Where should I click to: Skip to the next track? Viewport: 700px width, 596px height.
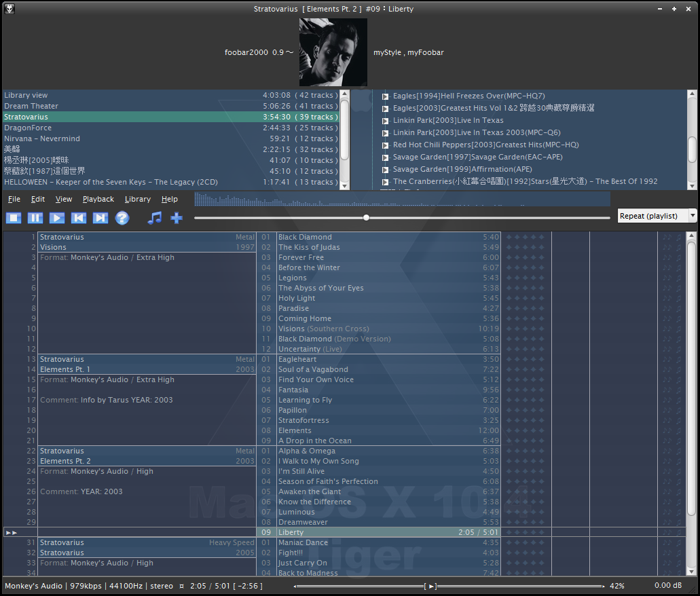pos(100,218)
